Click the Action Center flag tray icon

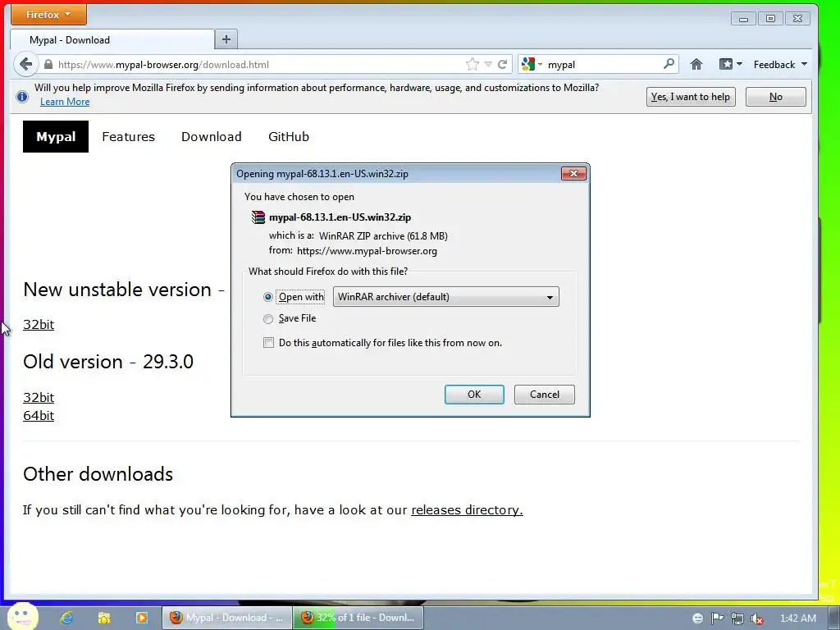[717, 619]
